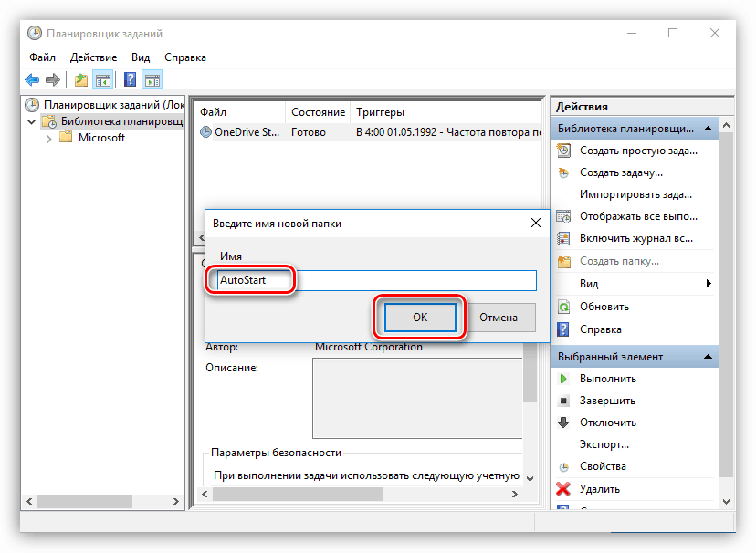Click the Создать папку folder icon
This screenshot has height=553, width=756.
coord(563,261)
